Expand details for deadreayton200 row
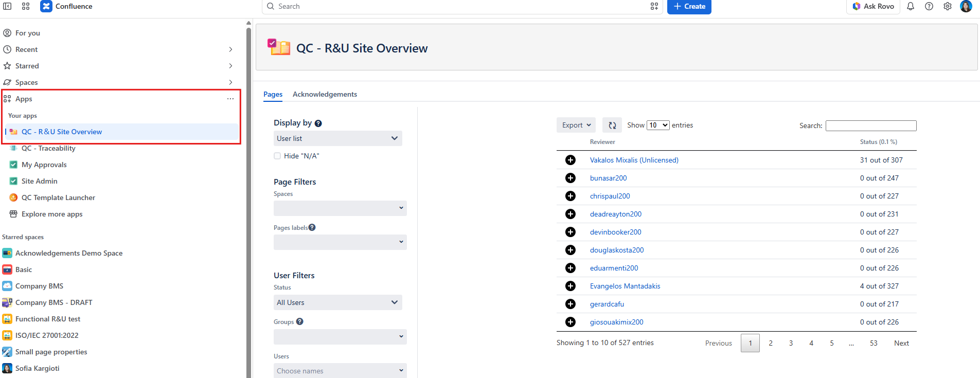Viewport: 980px width, 378px height. point(571,214)
